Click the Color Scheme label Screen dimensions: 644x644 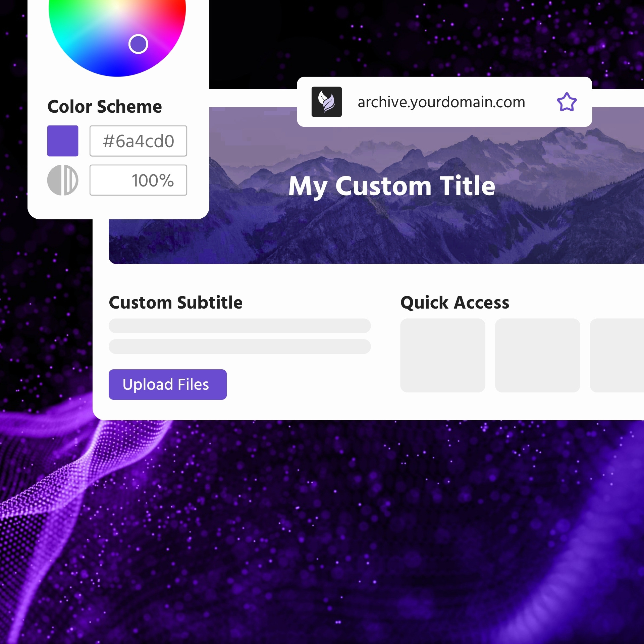(105, 107)
